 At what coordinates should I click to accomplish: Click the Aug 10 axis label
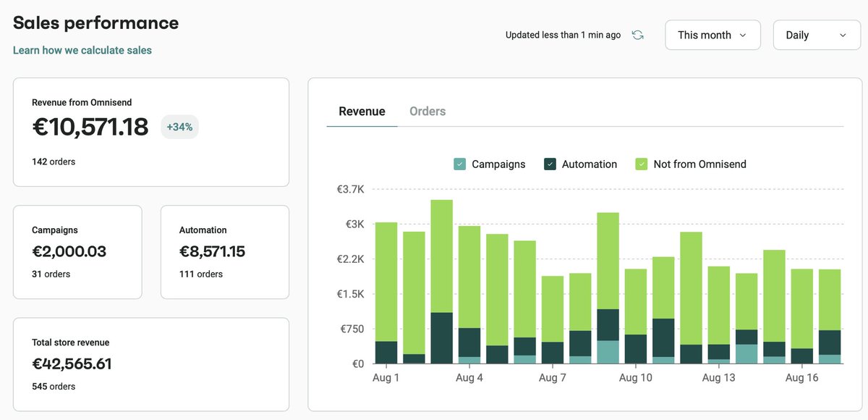coord(636,378)
